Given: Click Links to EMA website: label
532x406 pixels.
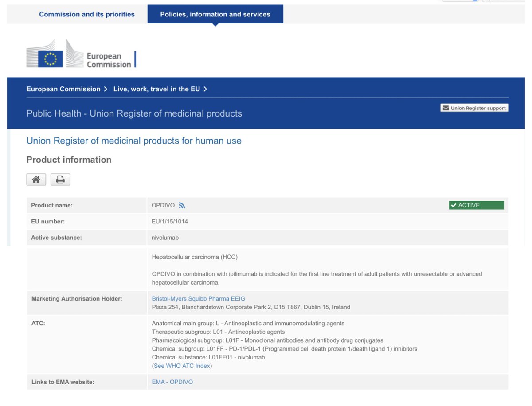Looking at the screenshot, I should pyautogui.click(x=63, y=382).
